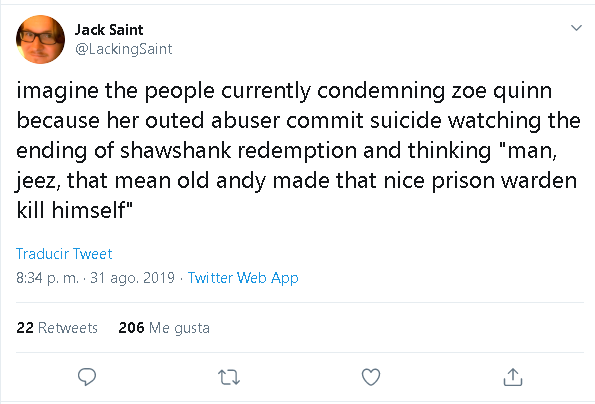The image size is (595, 404).
Task: Open the share upload icon
Action: pos(513,377)
